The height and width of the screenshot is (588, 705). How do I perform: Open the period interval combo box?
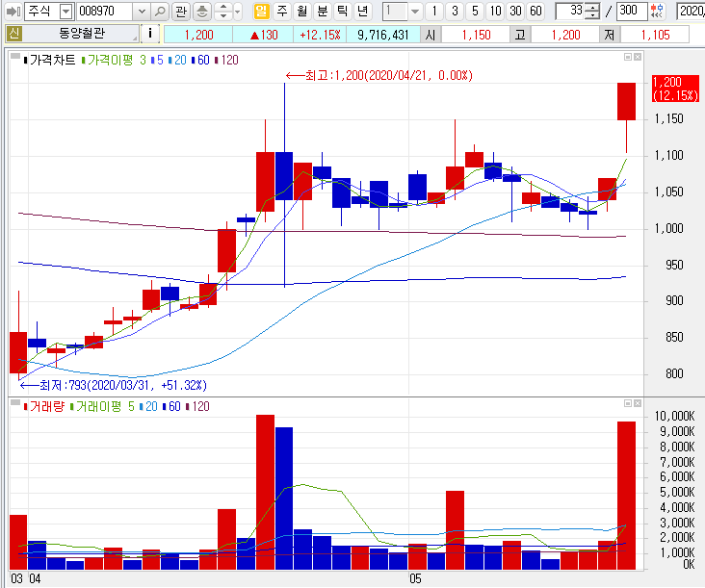pos(403,12)
